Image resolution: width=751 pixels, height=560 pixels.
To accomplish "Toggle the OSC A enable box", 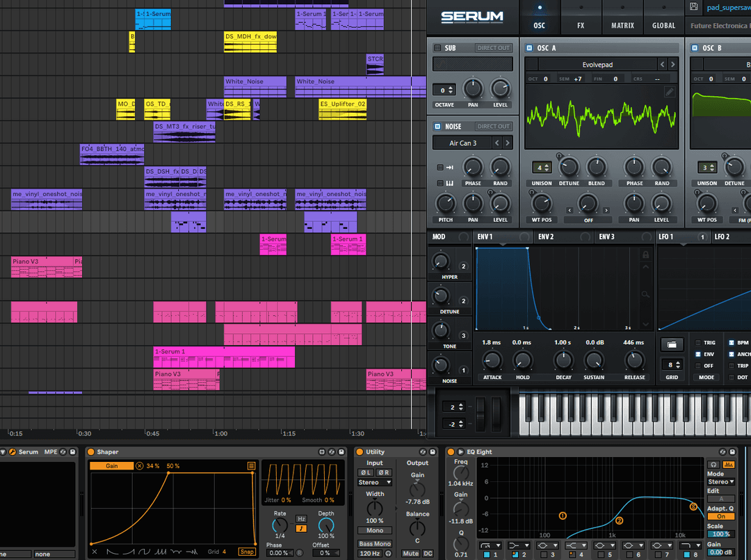I will (529, 48).
